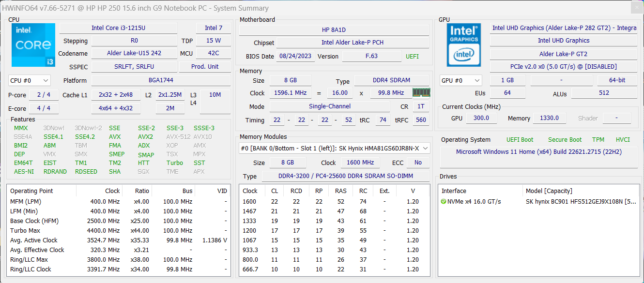The image size is (644, 283).
Task: Click the Microsoft Windows 11 Home field
Action: tap(538, 152)
